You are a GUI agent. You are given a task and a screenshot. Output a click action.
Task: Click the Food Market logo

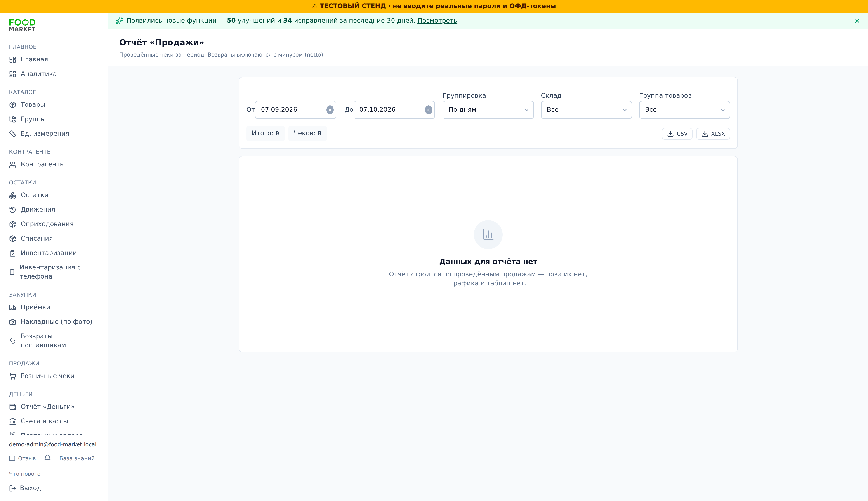22,26
